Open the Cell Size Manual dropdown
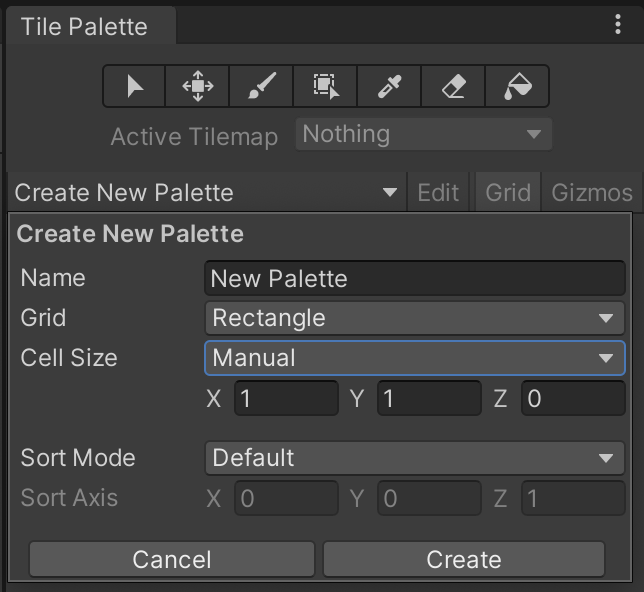Image resolution: width=644 pixels, height=592 pixels. 414,358
